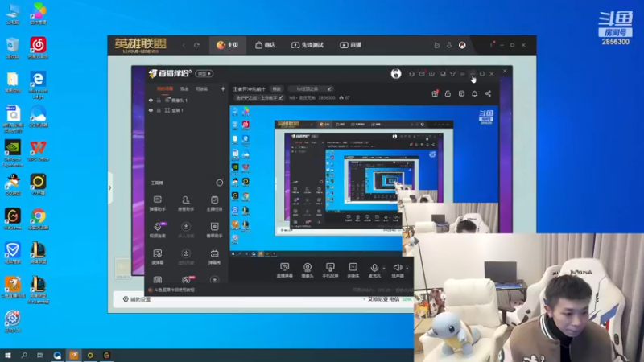Open customer support headset icon in title bar
Screen dimensions: 644x362
[x=411, y=74]
